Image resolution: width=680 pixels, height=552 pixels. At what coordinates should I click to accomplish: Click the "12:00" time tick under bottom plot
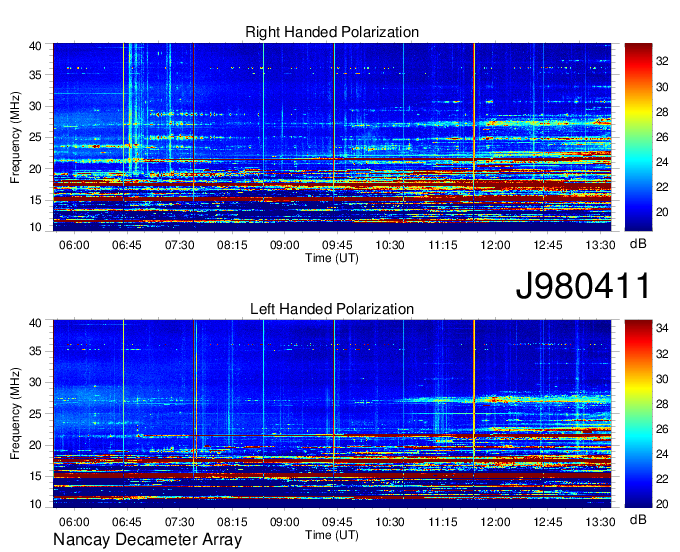(495, 522)
